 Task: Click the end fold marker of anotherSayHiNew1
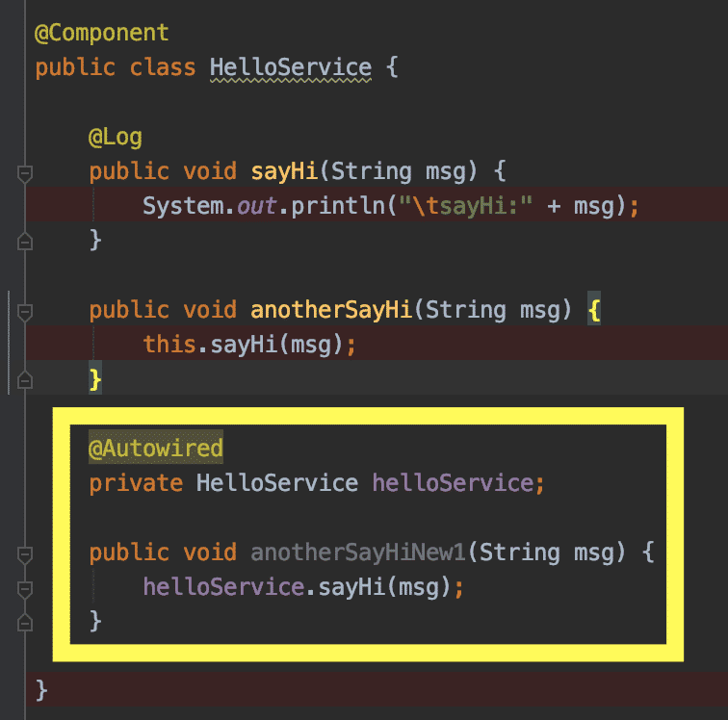[x=24, y=622]
